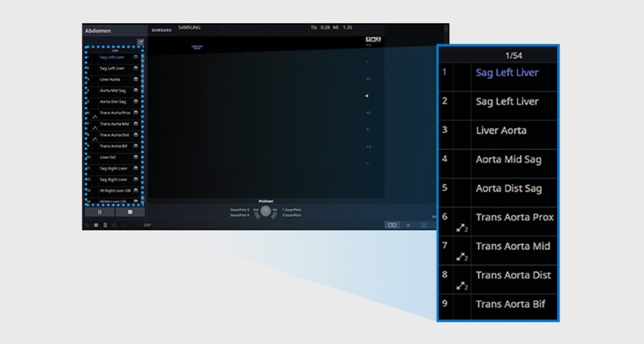
Task: Click the checkbox icon in bottom right bar
Action: point(424,225)
